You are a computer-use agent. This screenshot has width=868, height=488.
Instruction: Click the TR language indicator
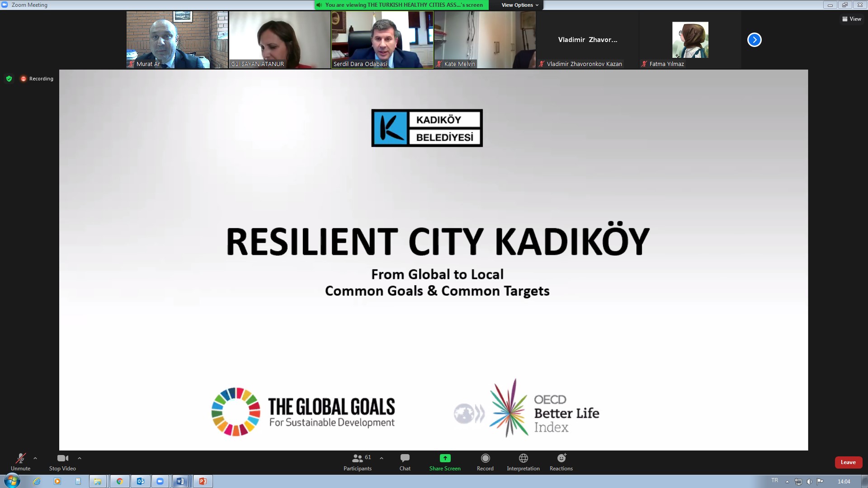coord(774,480)
